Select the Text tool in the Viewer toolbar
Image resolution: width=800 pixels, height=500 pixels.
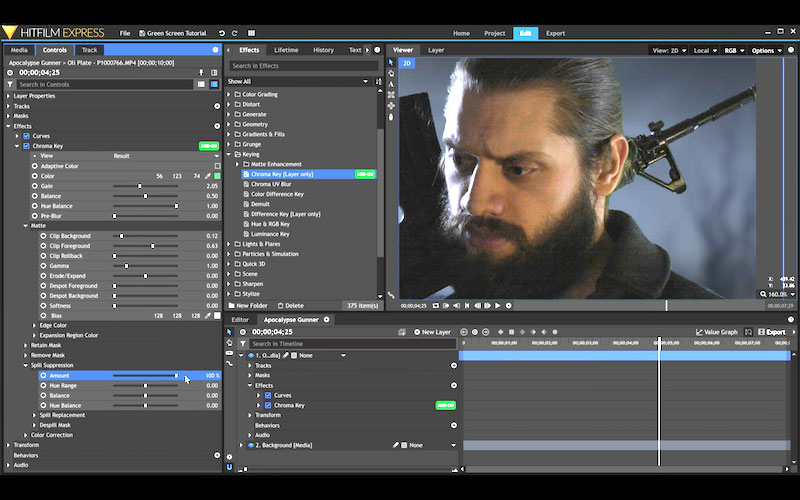coord(391,84)
